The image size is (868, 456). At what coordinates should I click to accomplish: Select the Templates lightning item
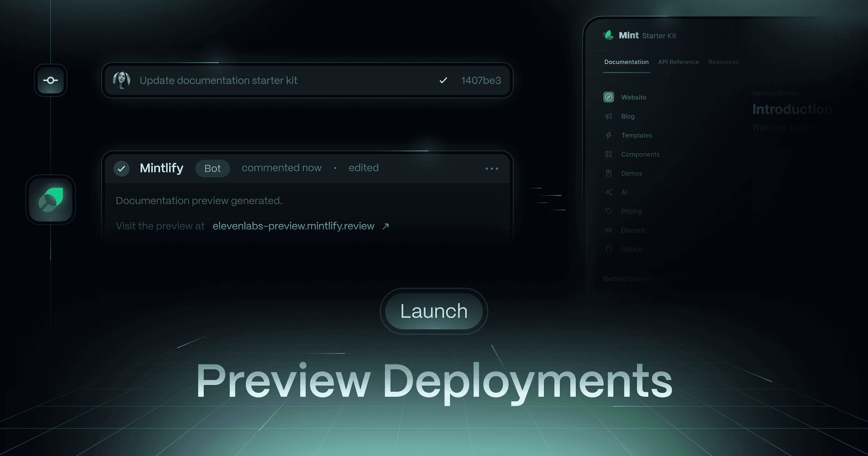point(636,135)
